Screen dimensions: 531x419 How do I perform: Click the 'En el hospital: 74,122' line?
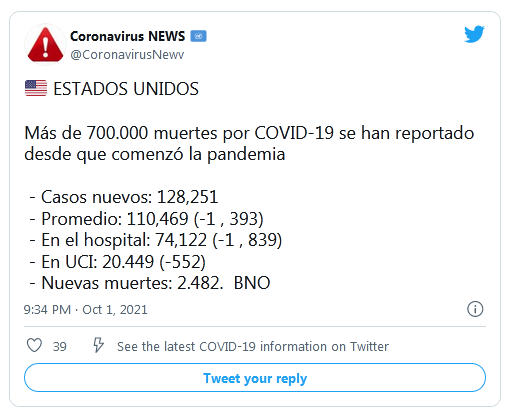(x=156, y=240)
